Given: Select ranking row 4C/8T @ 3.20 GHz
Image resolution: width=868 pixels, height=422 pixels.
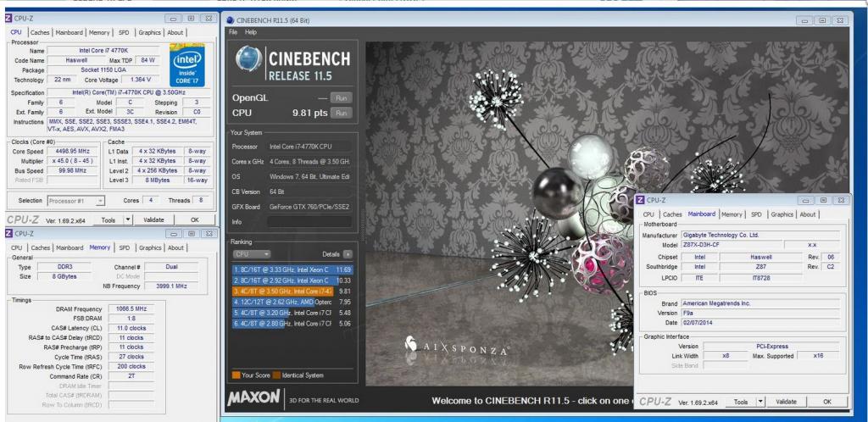Looking at the screenshot, I should pyautogui.click(x=292, y=313).
